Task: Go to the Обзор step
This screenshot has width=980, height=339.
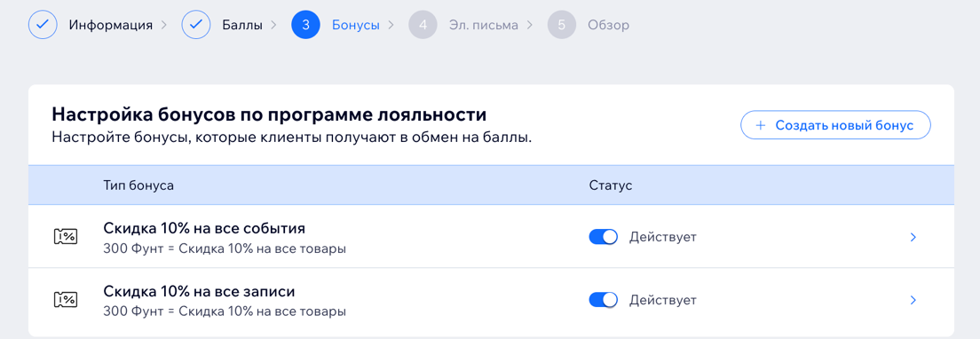Action: click(x=608, y=25)
